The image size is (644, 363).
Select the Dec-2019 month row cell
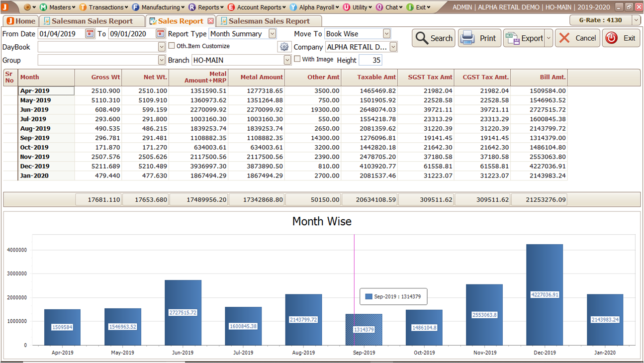pyautogui.click(x=46, y=166)
